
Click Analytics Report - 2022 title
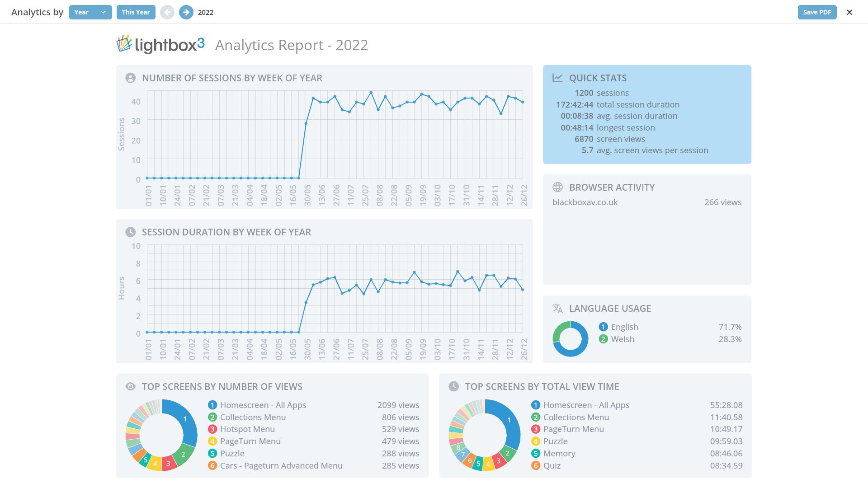(x=292, y=45)
